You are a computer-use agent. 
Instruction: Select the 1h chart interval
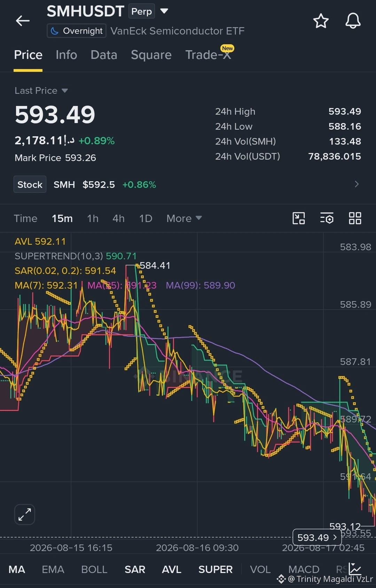tap(93, 218)
